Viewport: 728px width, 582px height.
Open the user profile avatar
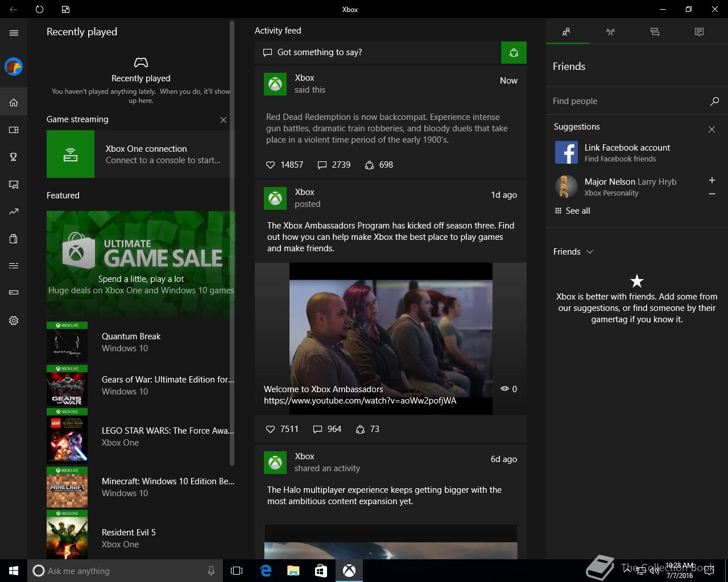tap(14, 66)
